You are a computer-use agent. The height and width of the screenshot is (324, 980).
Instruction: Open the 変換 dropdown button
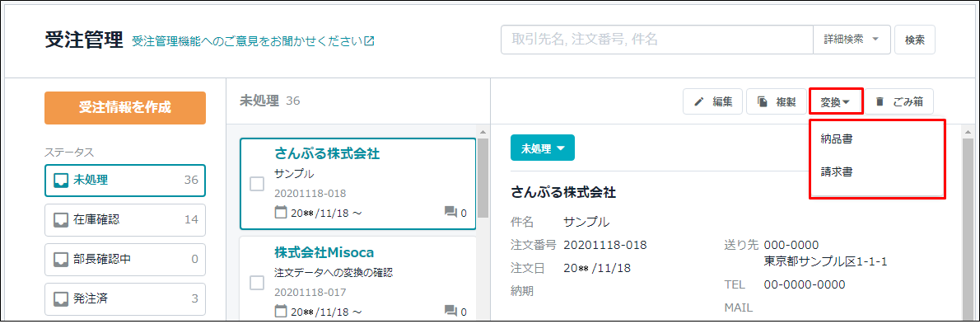[835, 102]
